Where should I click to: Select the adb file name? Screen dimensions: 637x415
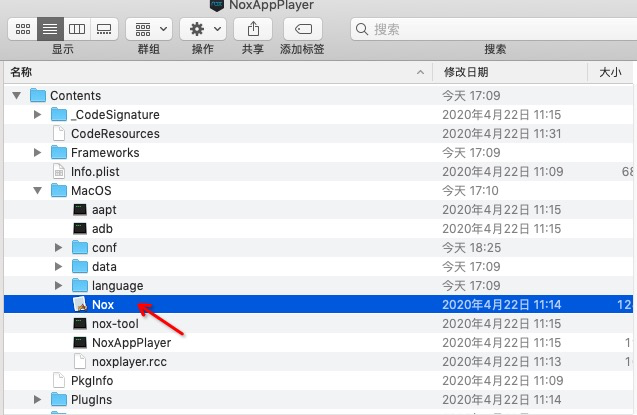(x=102, y=229)
